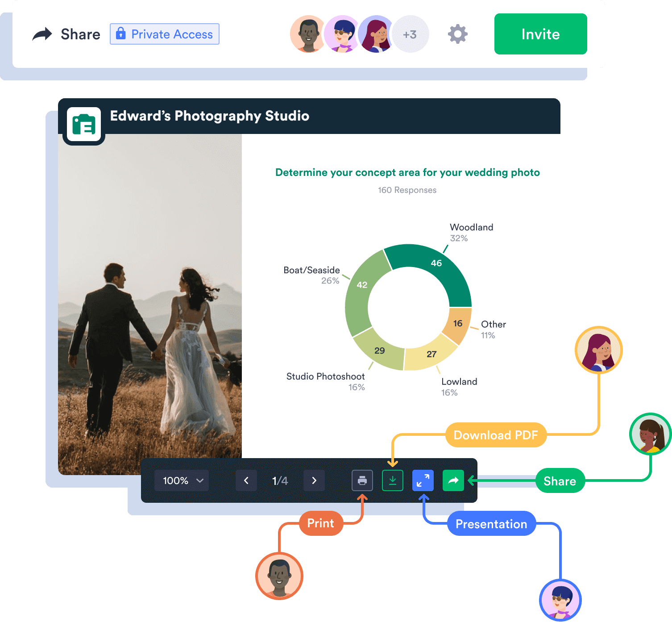Open Presentation mode via the expand icon

pyautogui.click(x=423, y=480)
